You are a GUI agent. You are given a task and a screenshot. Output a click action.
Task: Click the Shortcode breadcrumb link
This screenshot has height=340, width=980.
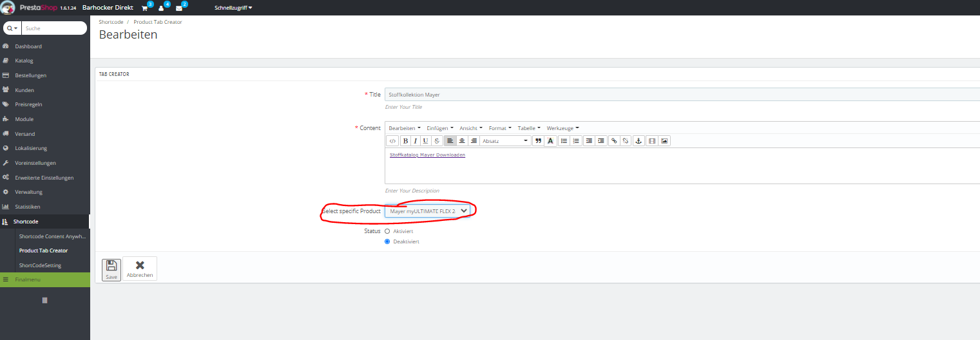111,22
